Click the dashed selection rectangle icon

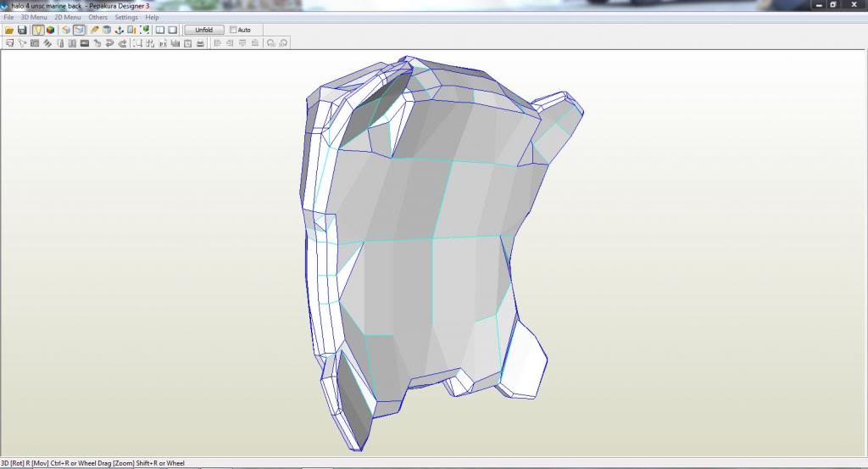point(137,43)
